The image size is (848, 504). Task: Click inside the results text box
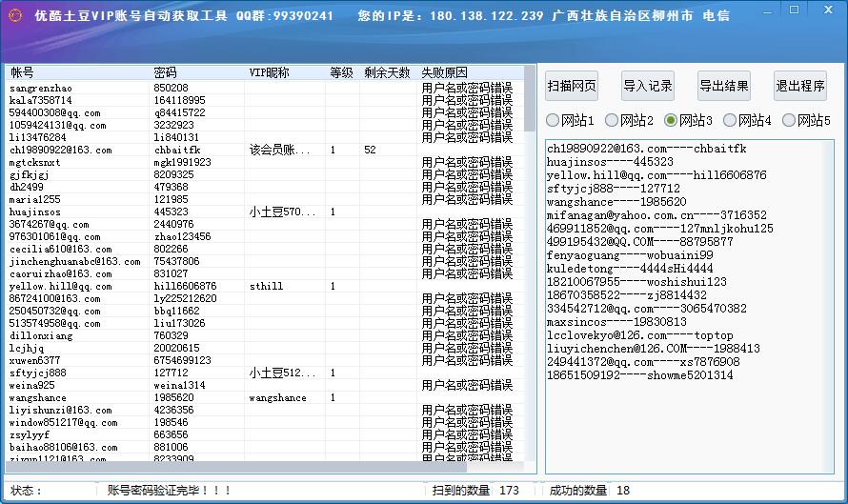pyautogui.click(x=690, y=307)
